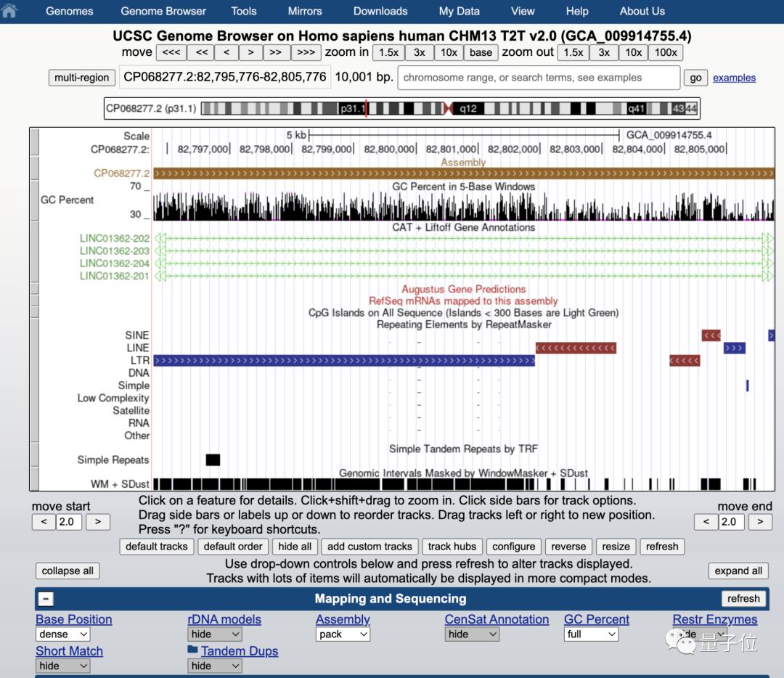The height and width of the screenshot is (678, 784).
Task: Open the My Data menu
Action: [458, 11]
